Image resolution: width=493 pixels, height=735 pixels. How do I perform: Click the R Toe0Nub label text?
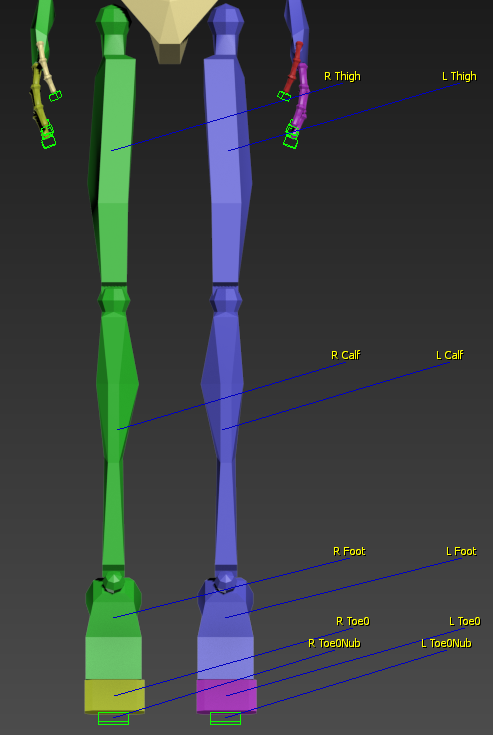click(334, 643)
